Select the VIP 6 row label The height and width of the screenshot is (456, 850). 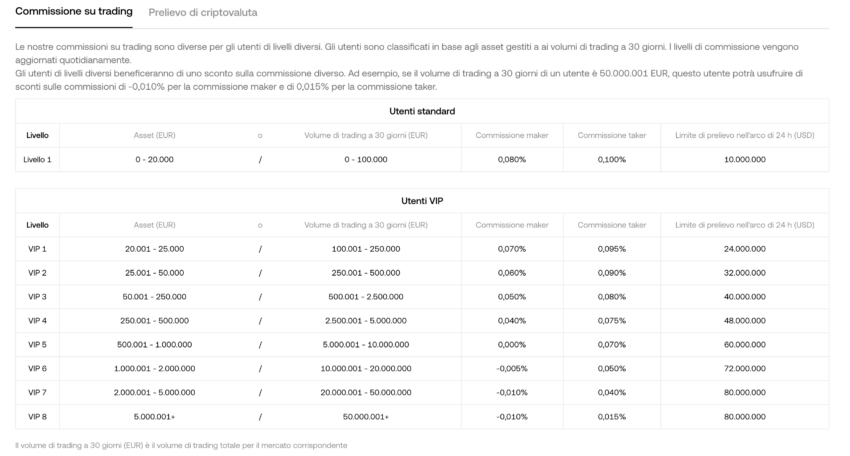37,368
